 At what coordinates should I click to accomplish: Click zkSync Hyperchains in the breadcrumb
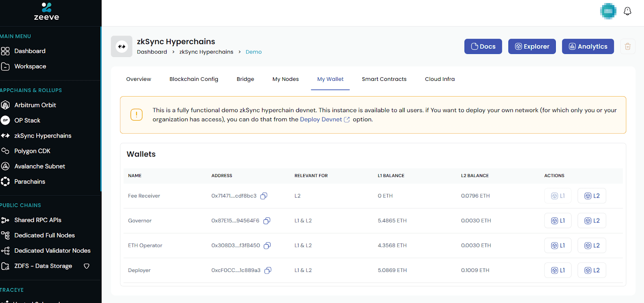(206, 52)
